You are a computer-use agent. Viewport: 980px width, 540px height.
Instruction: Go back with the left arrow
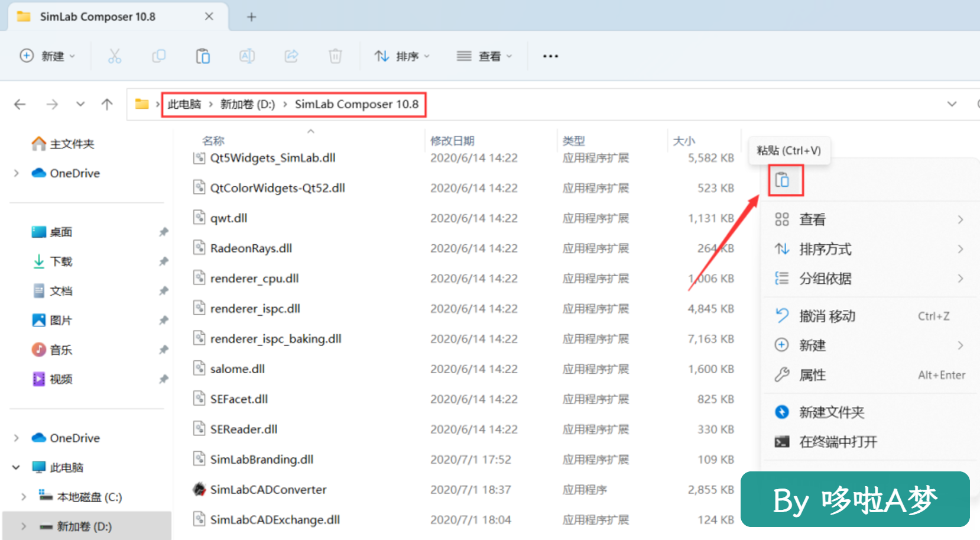point(20,105)
